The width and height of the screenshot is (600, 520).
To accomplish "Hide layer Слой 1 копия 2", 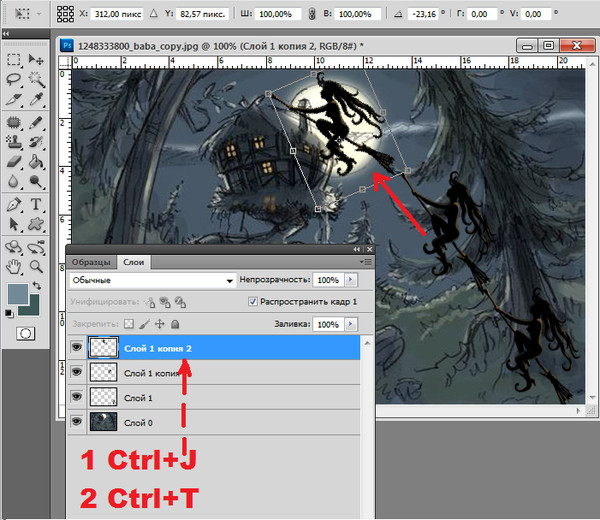I will point(77,347).
